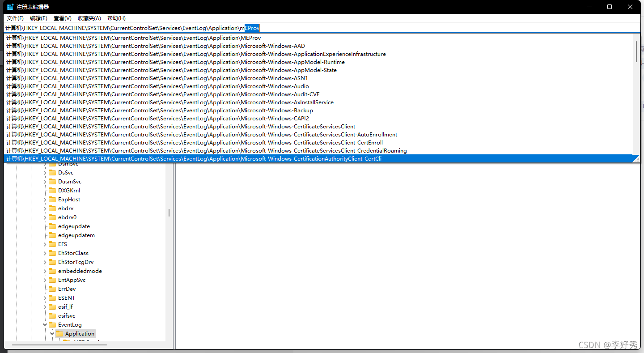This screenshot has height=353, width=644.
Task: Click the esifsvc folder icon
Action: point(52,316)
